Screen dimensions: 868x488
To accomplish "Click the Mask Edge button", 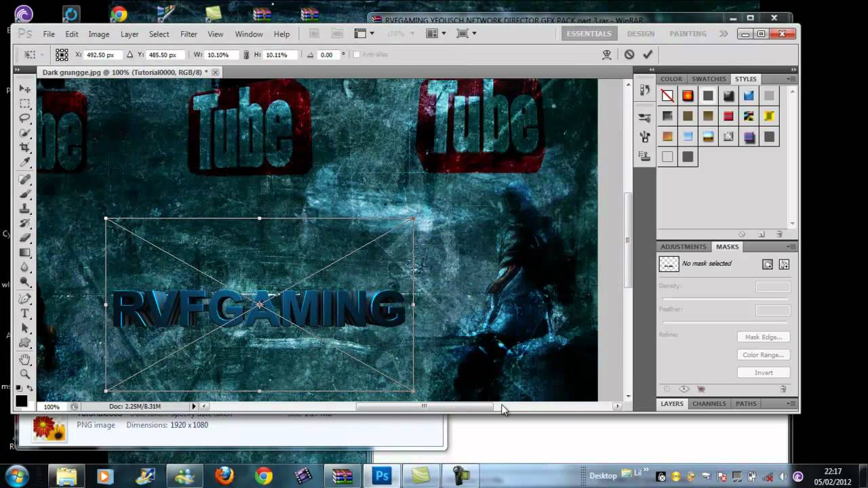I will [764, 337].
